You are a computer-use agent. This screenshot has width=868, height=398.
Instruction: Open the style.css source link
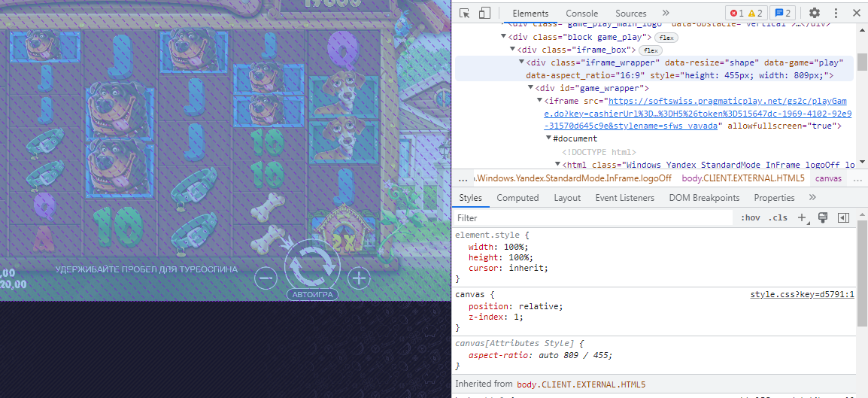pos(802,294)
